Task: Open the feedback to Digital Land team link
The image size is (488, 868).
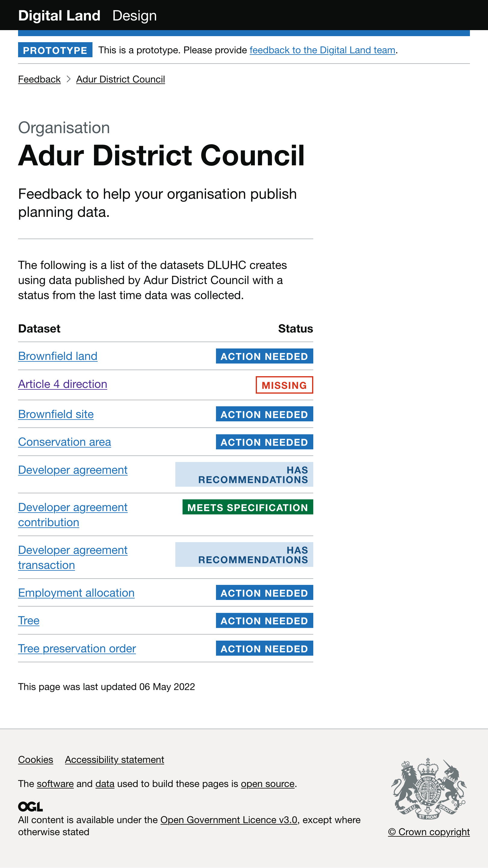Action: pyautogui.click(x=322, y=50)
